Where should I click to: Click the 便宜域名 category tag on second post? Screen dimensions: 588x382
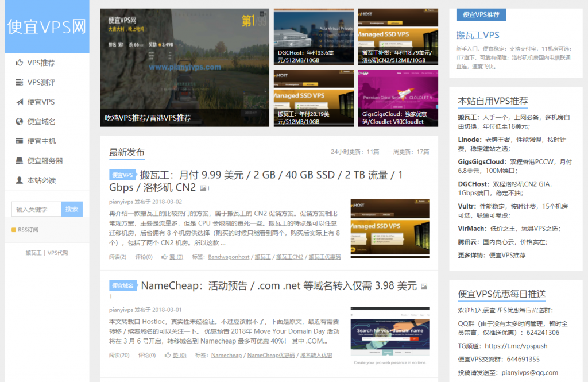(123, 285)
